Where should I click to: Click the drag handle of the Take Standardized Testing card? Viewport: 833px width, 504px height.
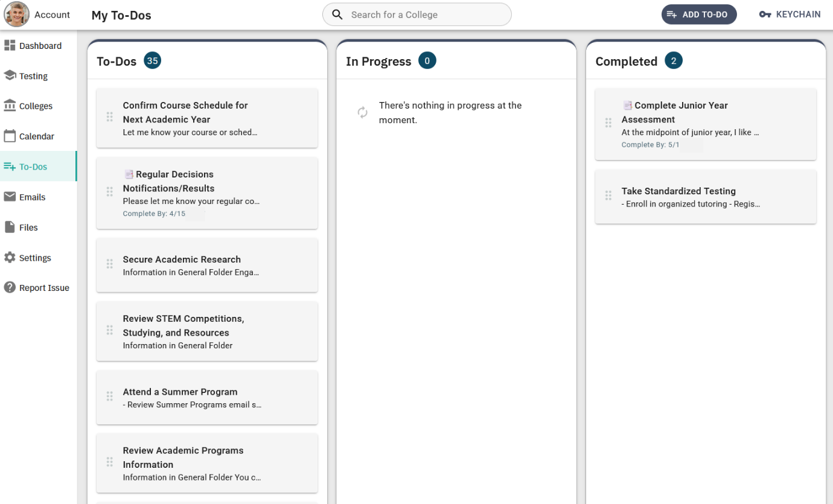pyautogui.click(x=608, y=196)
